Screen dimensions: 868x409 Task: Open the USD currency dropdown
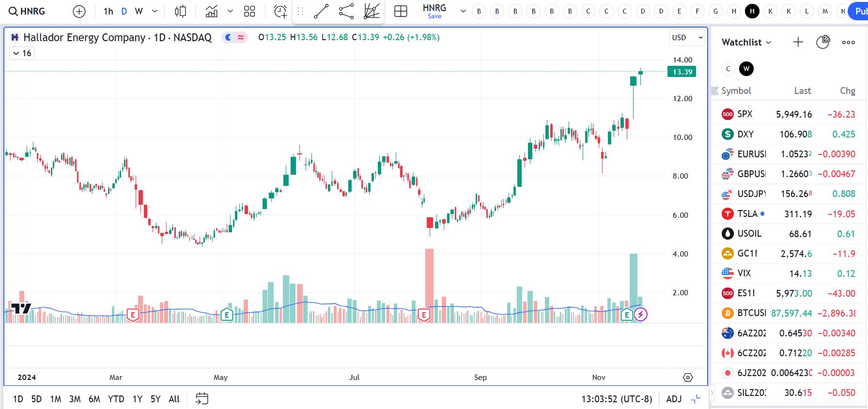tap(687, 38)
